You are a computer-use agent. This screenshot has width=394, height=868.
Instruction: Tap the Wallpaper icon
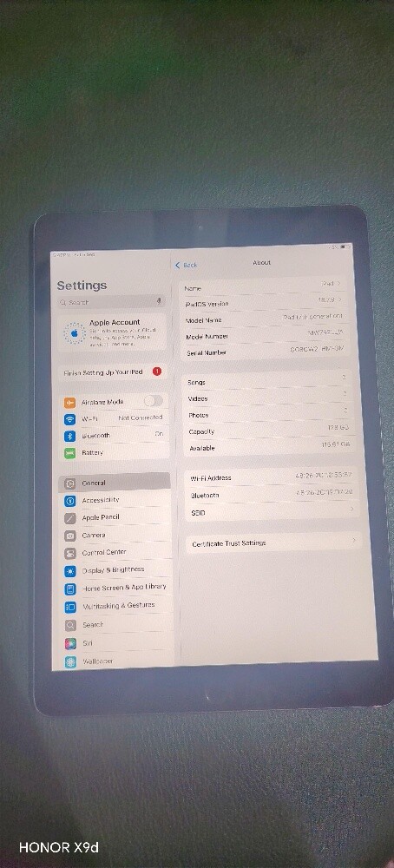(x=70, y=662)
